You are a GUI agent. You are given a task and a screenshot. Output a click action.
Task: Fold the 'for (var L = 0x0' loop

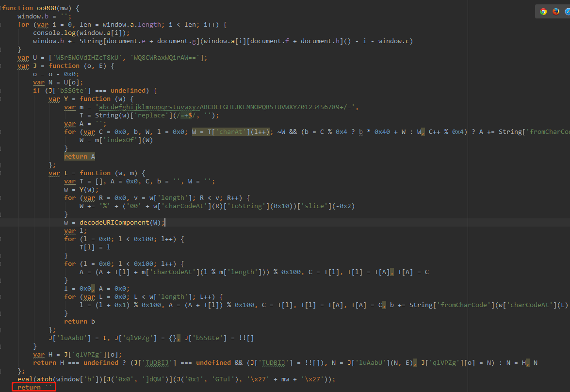(1, 297)
